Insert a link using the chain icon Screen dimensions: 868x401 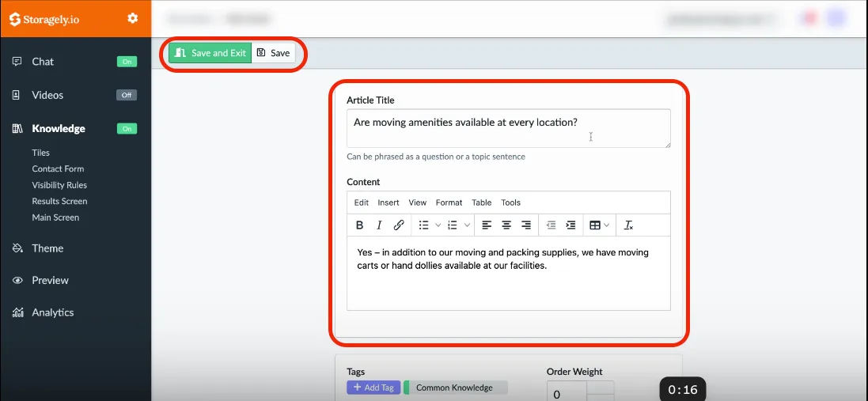pyautogui.click(x=399, y=225)
